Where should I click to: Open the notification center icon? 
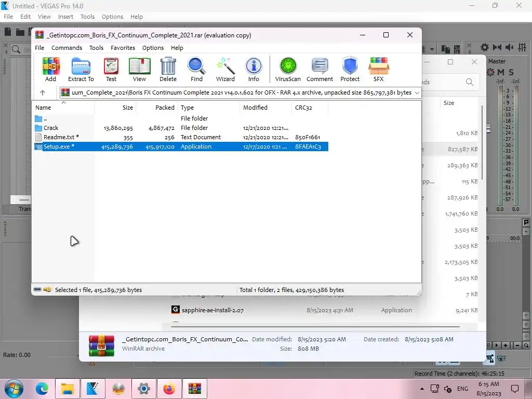(x=515, y=389)
